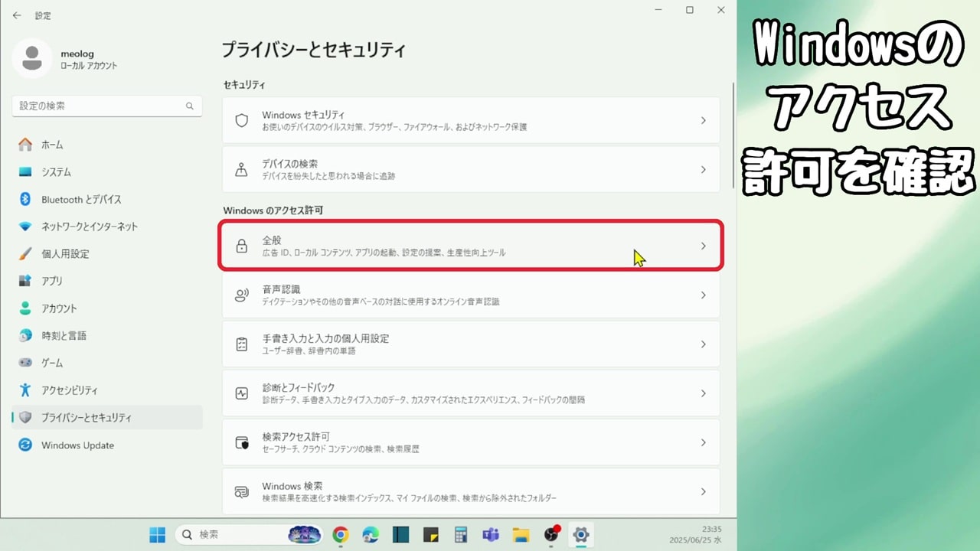Image resolution: width=980 pixels, height=551 pixels.
Task: Click the diagnostics icon in 診断とフィードバック row
Action: point(242,393)
